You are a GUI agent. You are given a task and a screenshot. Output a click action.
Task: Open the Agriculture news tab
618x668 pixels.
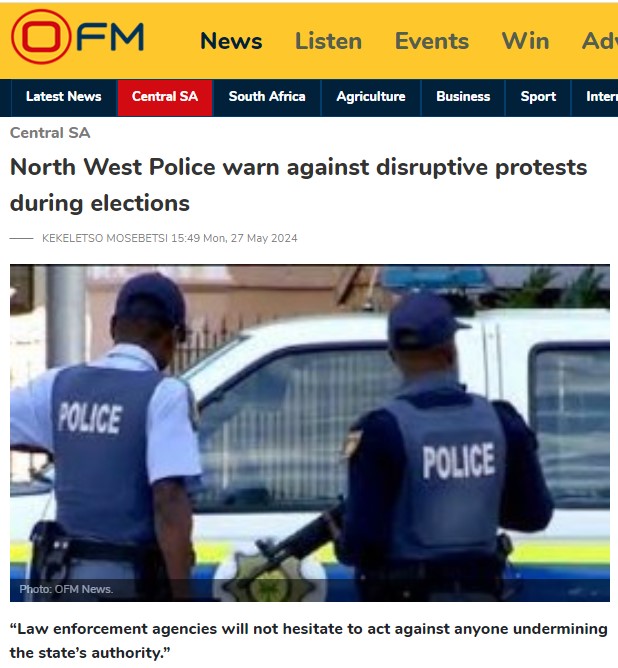(371, 97)
